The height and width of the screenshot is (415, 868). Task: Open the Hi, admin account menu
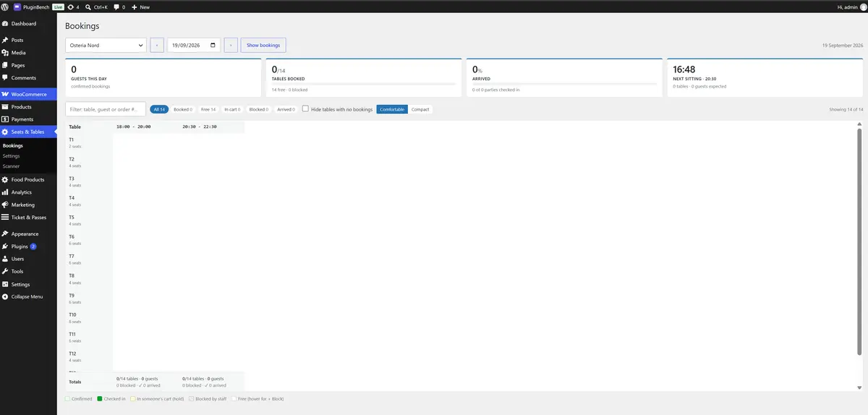tap(851, 7)
